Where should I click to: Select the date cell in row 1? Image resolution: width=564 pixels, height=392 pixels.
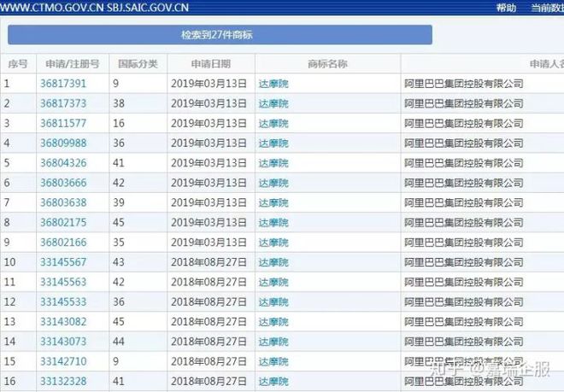[211, 84]
